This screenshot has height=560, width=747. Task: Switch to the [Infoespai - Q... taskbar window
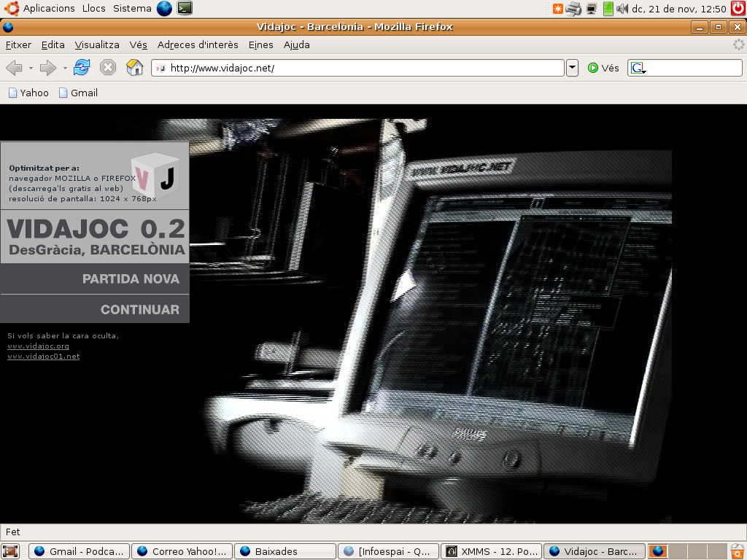point(388,551)
